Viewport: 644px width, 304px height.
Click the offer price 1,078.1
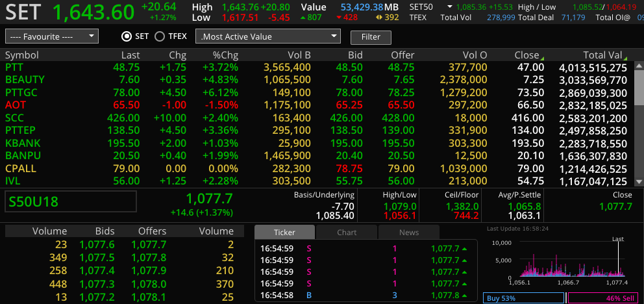coord(149,297)
